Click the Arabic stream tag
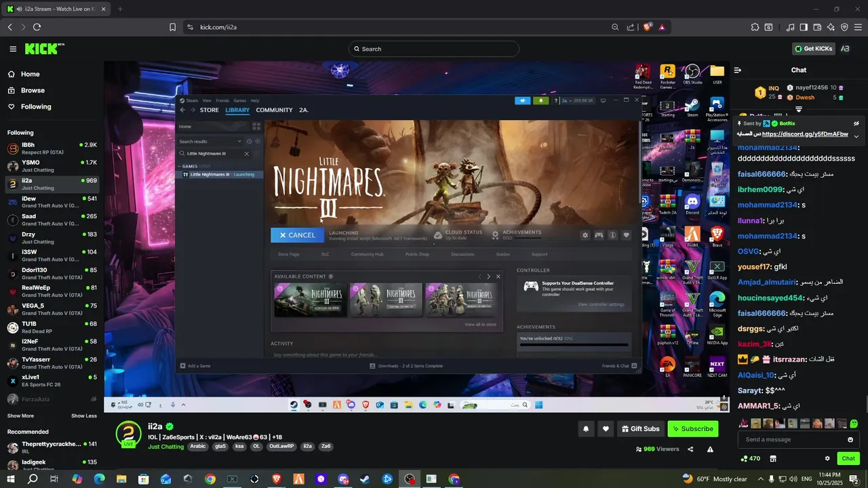Viewport: 868px width, 488px height. 197,447
